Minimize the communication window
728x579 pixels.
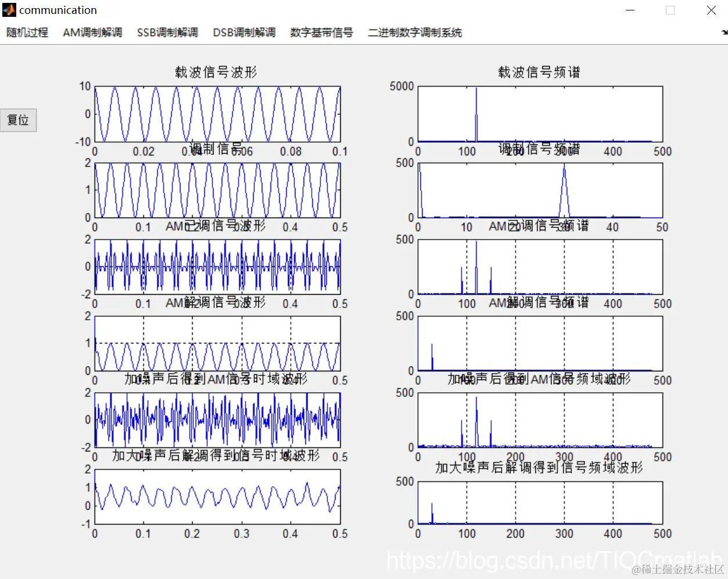point(630,10)
